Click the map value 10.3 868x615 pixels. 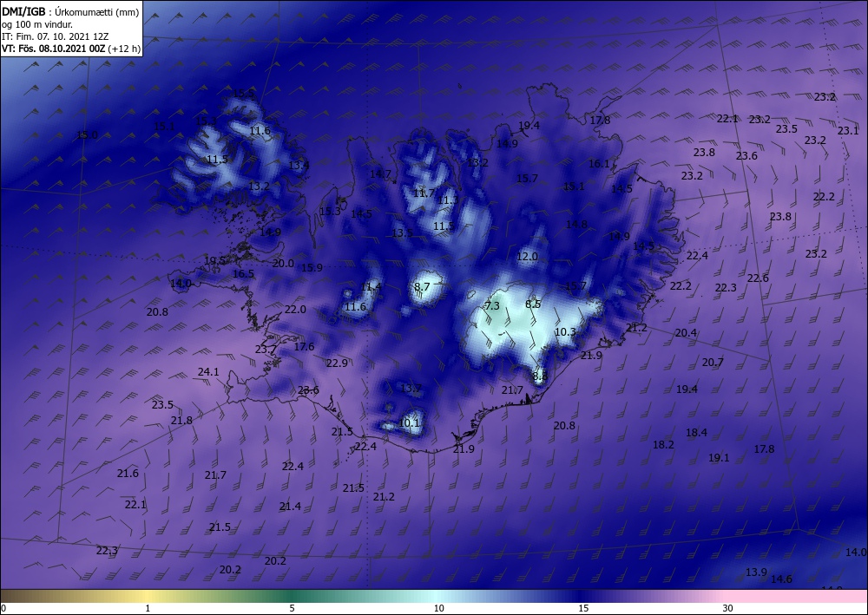565,332
